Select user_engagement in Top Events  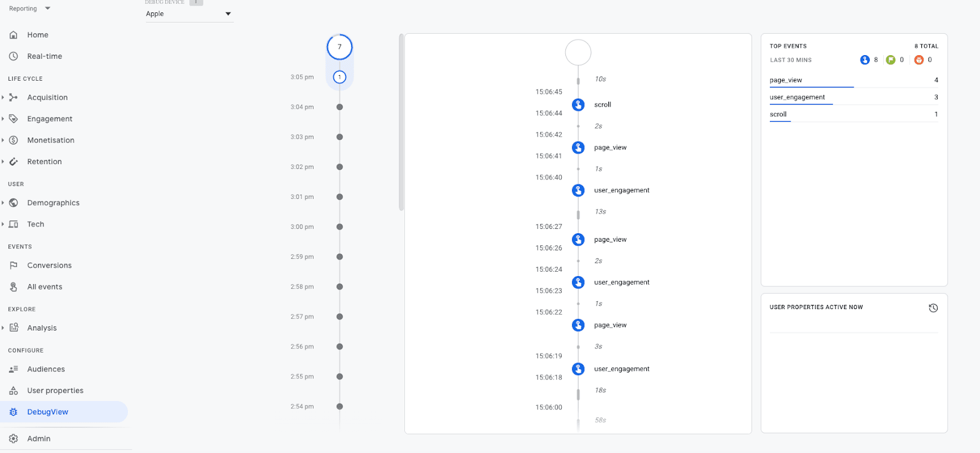(x=796, y=97)
